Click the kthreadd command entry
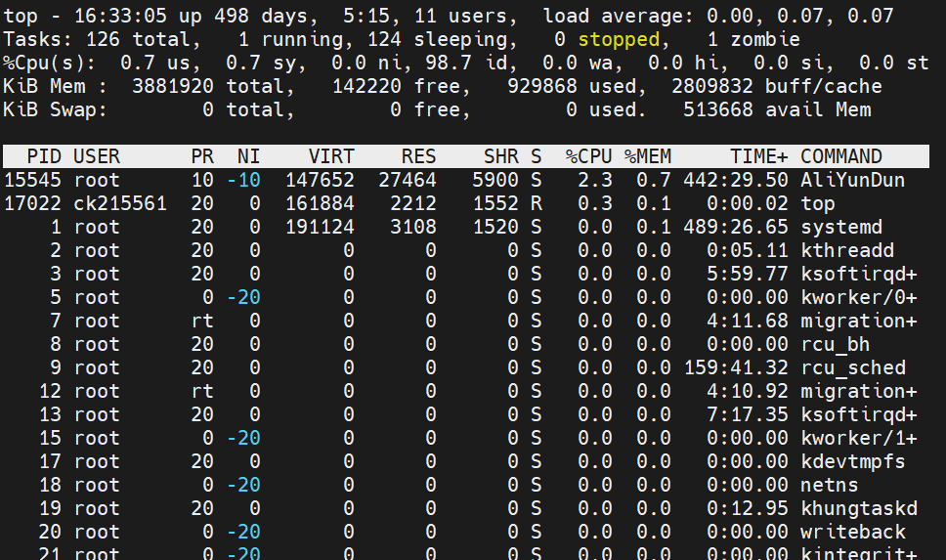This screenshot has height=560, width=946. tap(847, 250)
